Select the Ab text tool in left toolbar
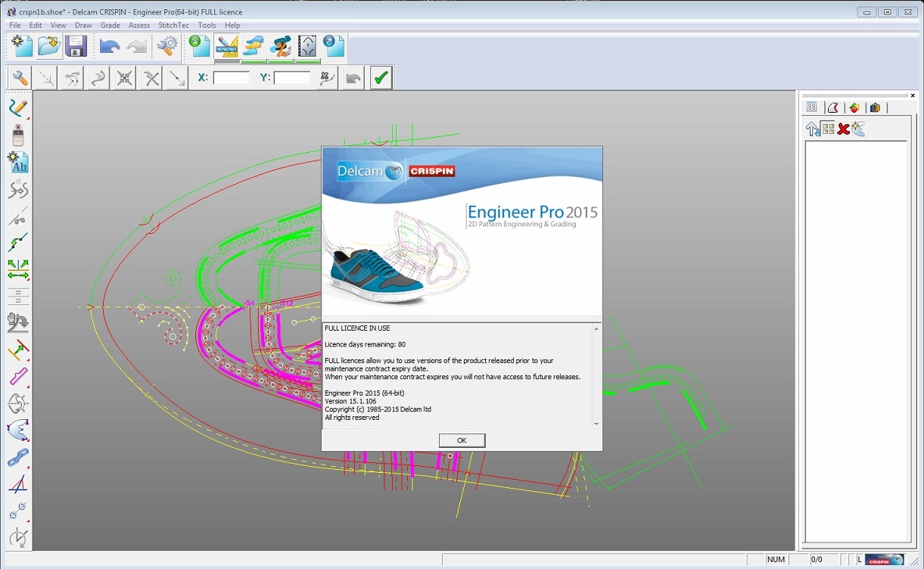Viewport: 924px width, 569px height. 18,161
